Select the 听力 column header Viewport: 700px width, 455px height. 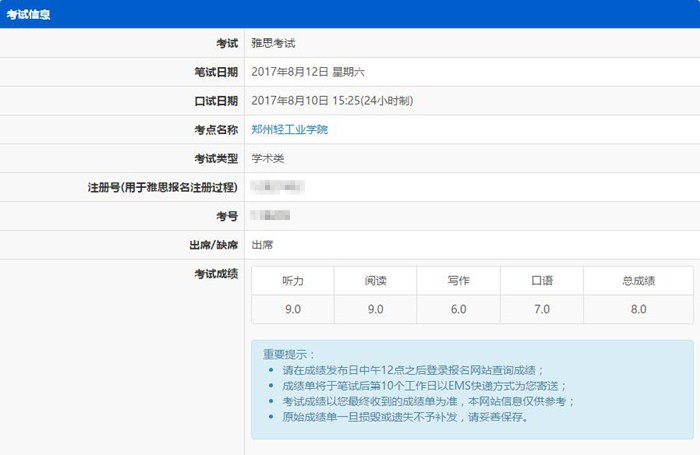coord(292,281)
